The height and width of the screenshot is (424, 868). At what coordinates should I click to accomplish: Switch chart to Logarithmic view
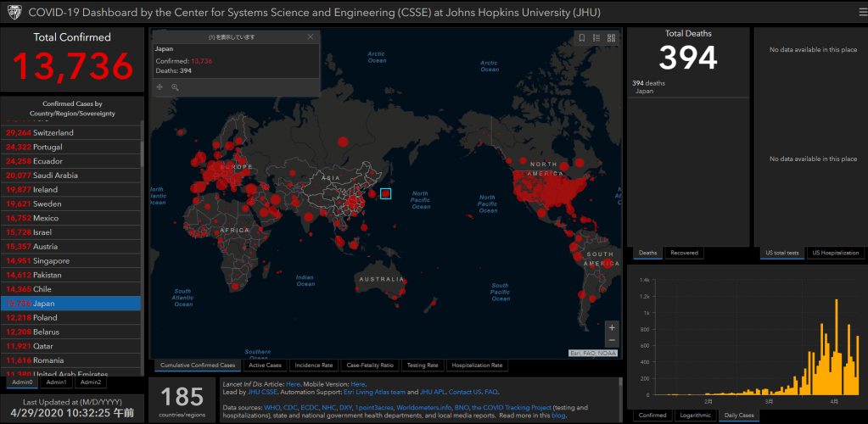point(695,416)
